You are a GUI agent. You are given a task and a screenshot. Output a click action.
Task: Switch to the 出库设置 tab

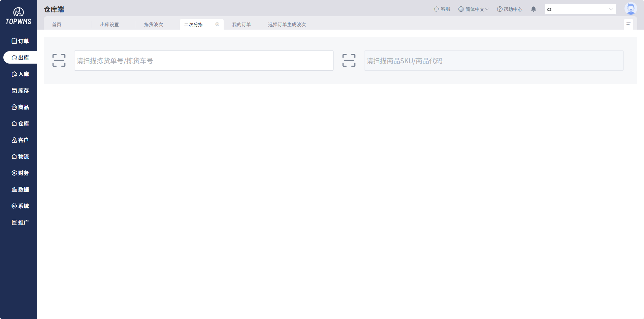click(x=109, y=25)
